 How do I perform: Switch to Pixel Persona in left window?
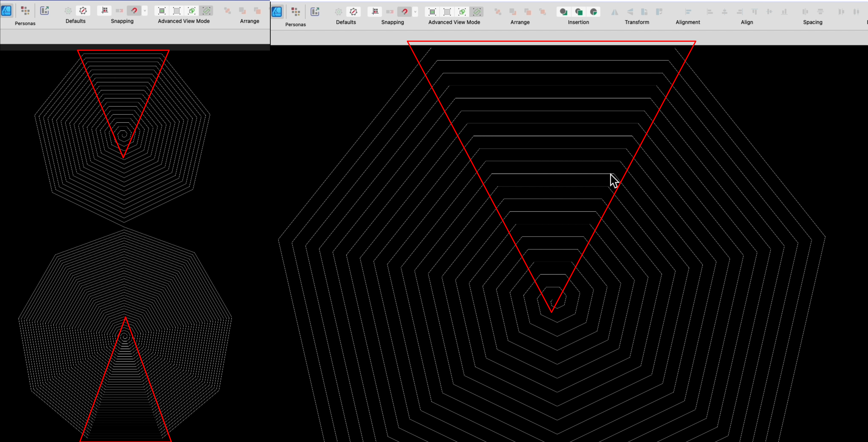click(x=25, y=10)
